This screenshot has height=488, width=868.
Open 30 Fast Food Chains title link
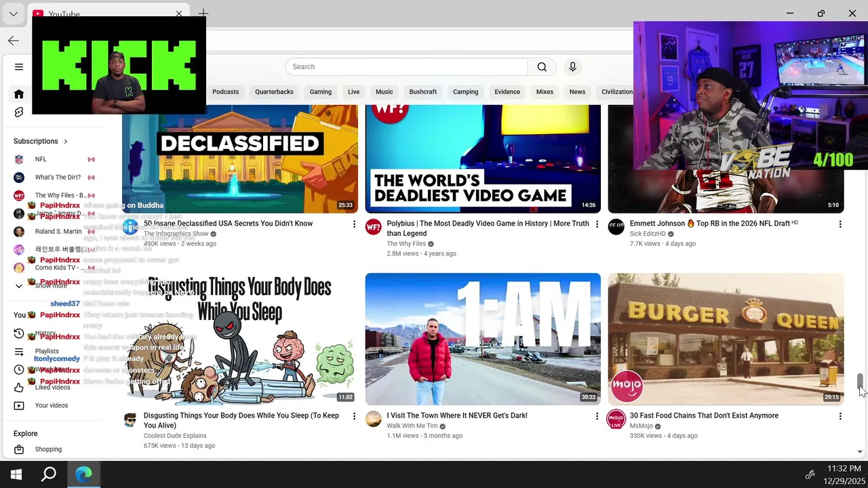704,415
